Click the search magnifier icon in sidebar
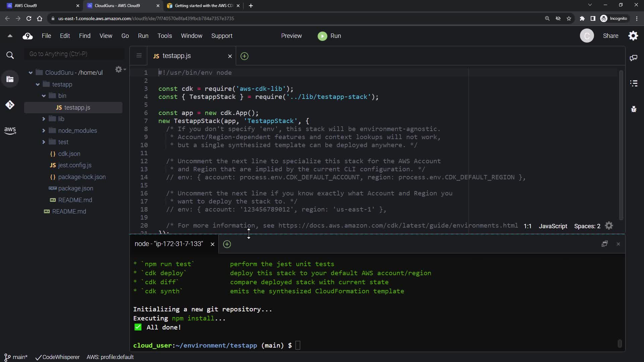The image size is (644, 362). pos(10,55)
